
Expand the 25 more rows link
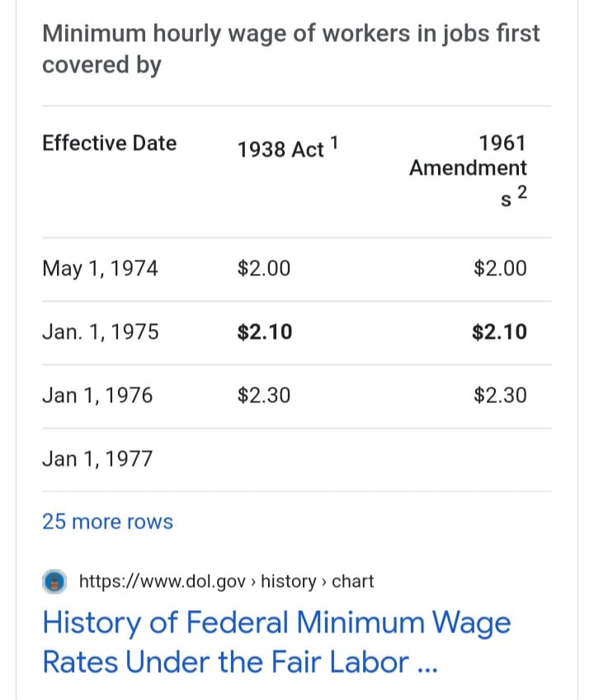point(107,521)
